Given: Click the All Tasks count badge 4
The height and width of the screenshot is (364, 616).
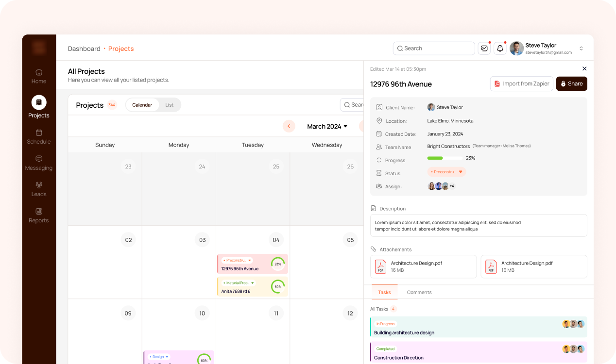Looking at the screenshot, I should [x=394, y=309].
